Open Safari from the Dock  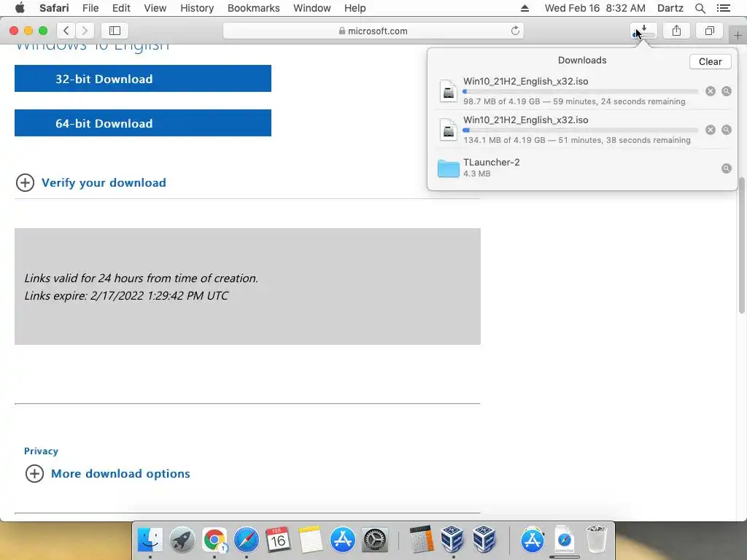coord(247,540)
